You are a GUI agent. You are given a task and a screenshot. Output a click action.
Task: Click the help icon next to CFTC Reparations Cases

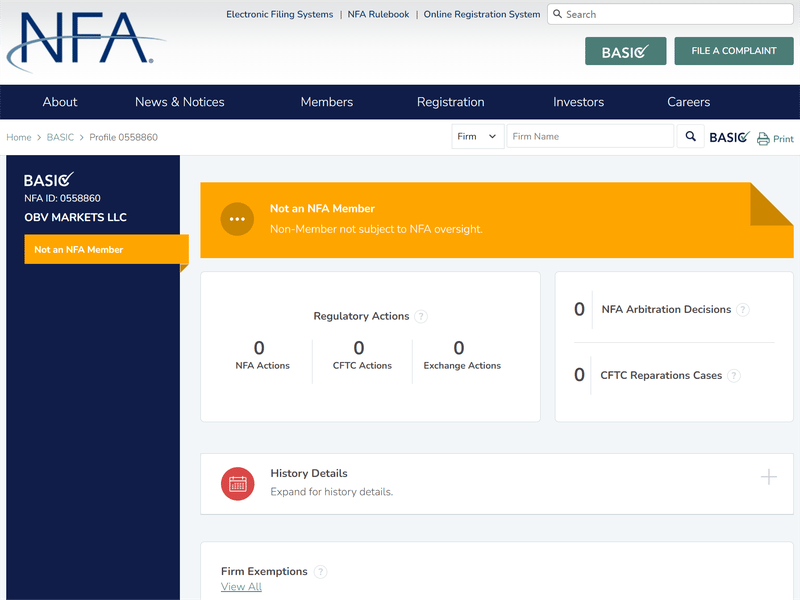click(734, 376)
